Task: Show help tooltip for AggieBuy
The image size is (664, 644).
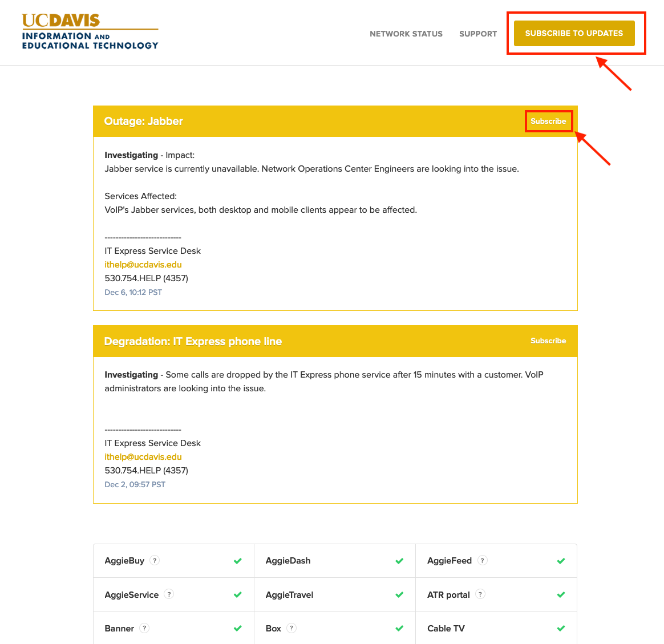Action: (x=155, y=561)
